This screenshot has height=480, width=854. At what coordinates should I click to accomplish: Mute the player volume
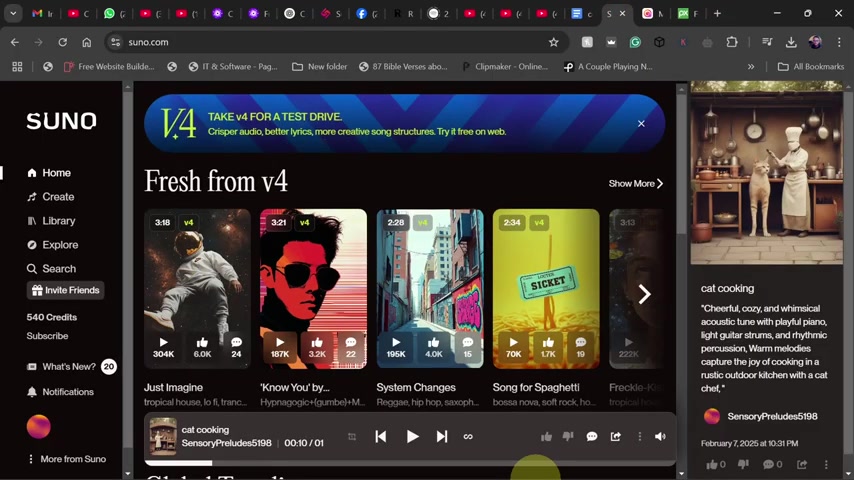click(660, 436)
